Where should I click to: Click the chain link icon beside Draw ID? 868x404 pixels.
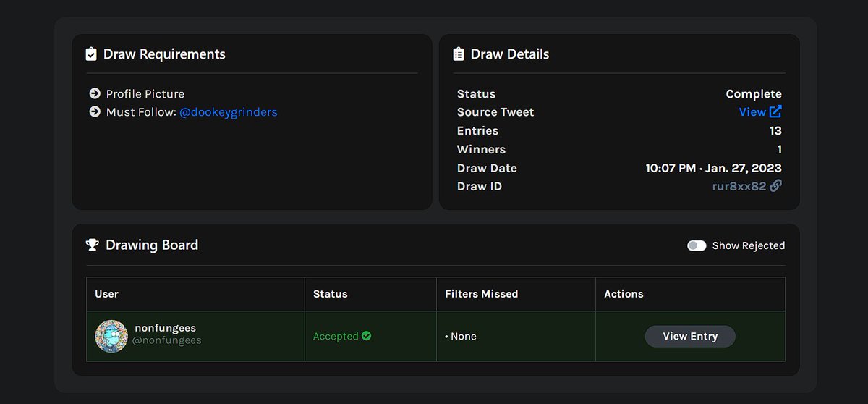click(x=775, y=186)
